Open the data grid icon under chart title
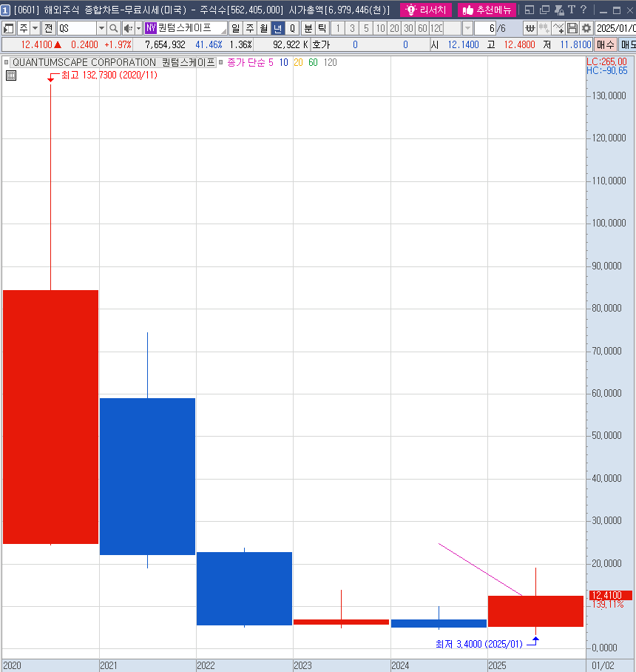Image resolution: width=636 pixels, height=672 pixels. [11, 75]
